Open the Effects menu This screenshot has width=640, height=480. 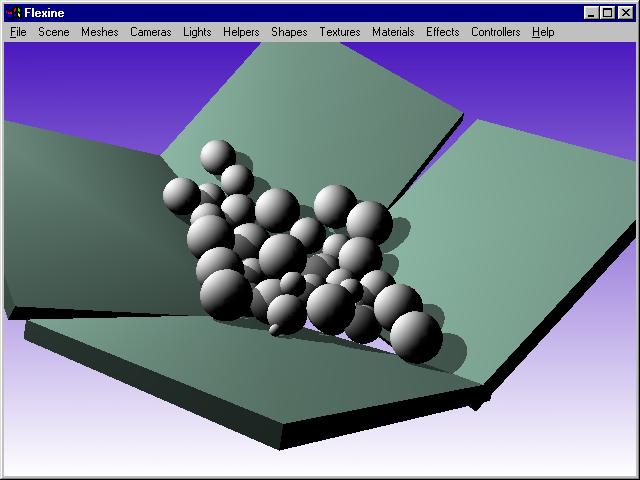442,32
